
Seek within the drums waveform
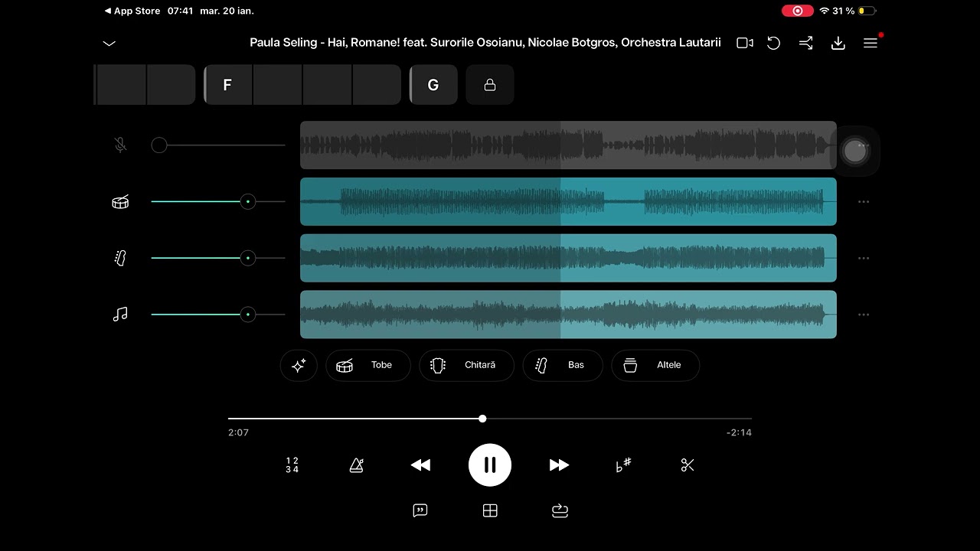[x=568, y=201]
